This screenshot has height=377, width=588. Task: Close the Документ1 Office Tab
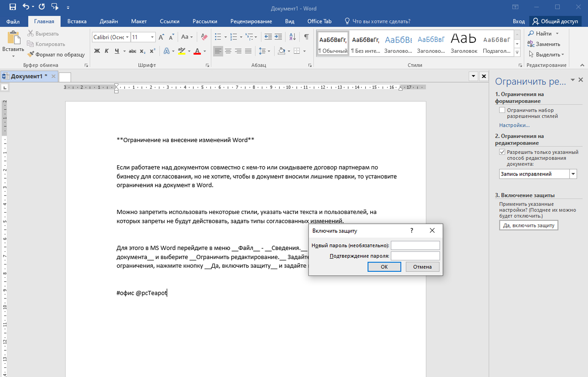(x=53, y=76)
